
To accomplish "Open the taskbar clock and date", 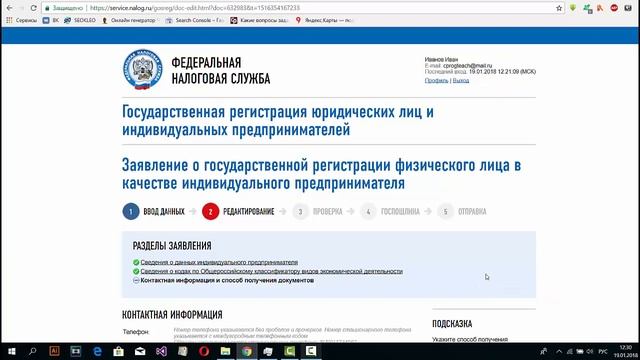I will pyautogui.click(x=626, y=351).
